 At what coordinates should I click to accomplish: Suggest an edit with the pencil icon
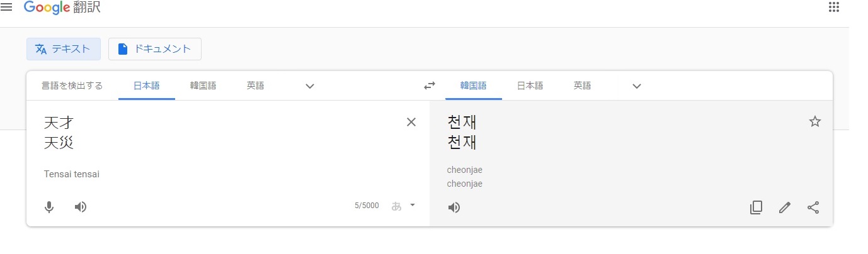[785, 207]
